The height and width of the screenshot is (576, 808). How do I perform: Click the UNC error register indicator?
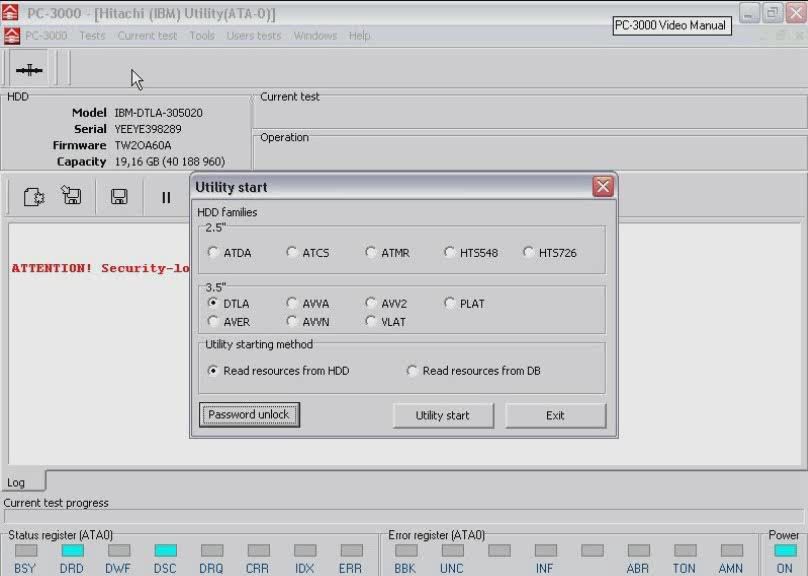pyautogui.click(x=452, y=551)
